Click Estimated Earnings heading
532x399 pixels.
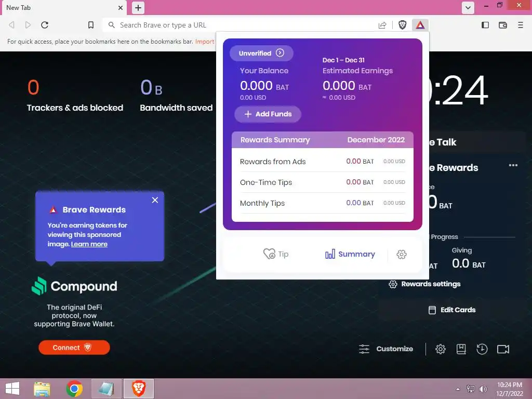pyautogui.click(x=357, y=71)
